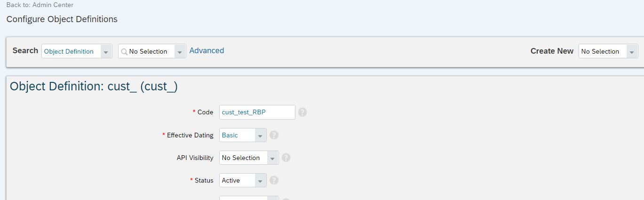
Task: Show the help icon info for Status
Action: click(274, 180)
